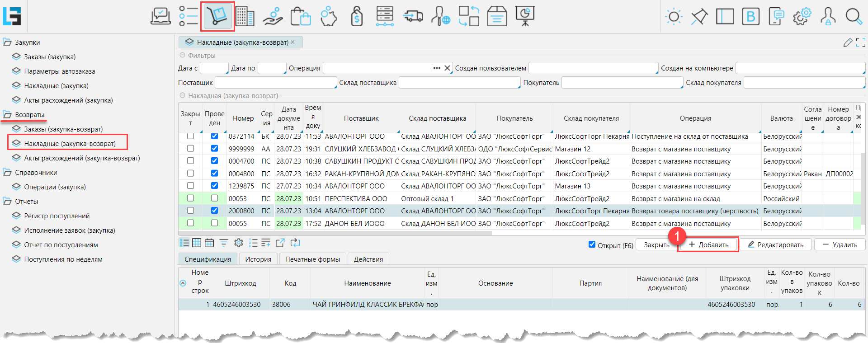
Task: Check Закрыт box for invoice 9999999
Action: (x=190, y=148)
